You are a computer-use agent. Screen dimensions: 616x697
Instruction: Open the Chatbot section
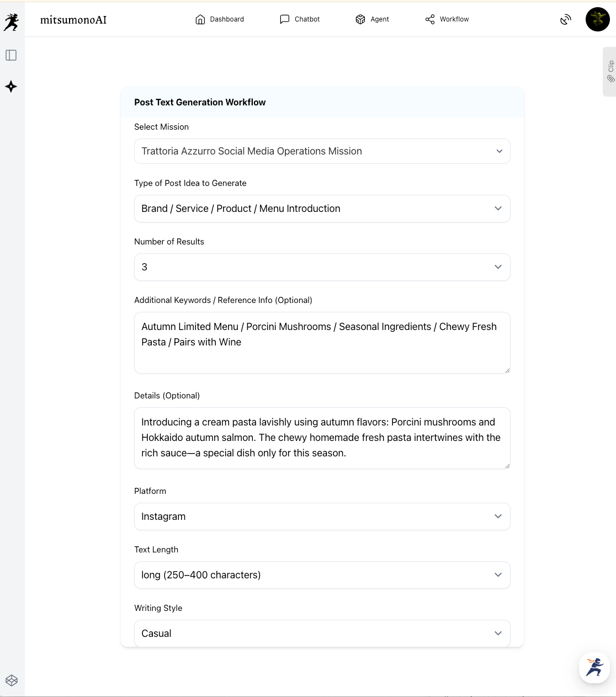[300, 19]
